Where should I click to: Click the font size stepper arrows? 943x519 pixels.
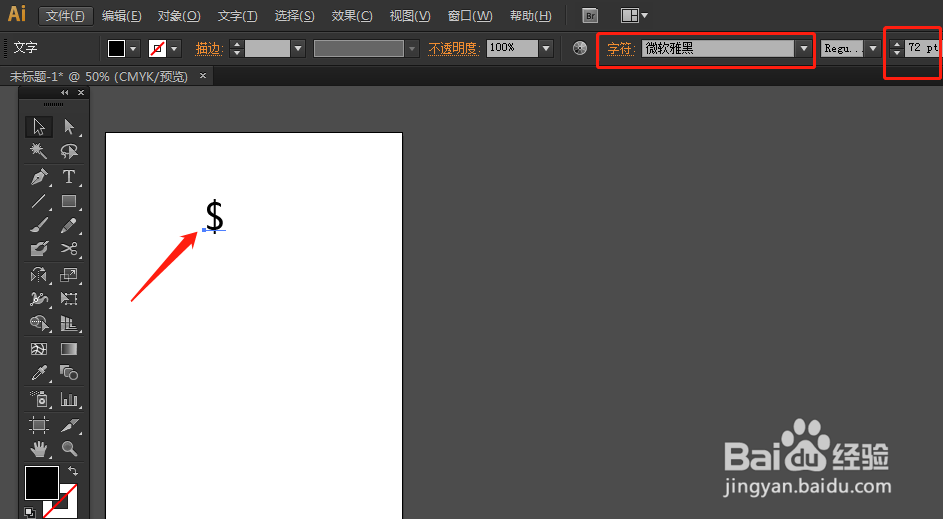tap(897, 48)
